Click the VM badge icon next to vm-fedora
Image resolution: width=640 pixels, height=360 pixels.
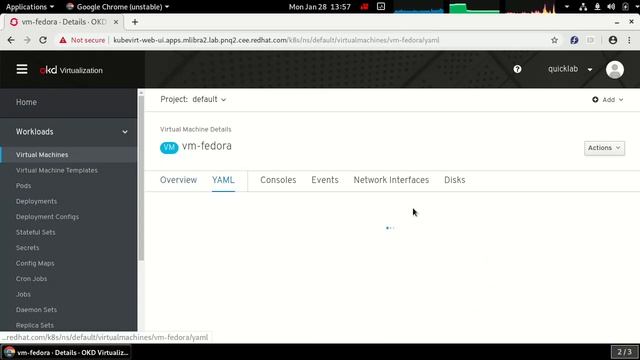169,147
